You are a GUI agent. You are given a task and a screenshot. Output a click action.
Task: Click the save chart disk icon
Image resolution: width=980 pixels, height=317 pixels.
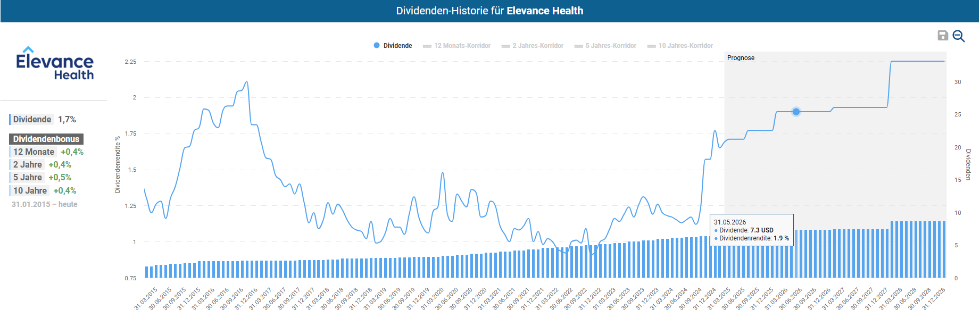tap(942, 36)
